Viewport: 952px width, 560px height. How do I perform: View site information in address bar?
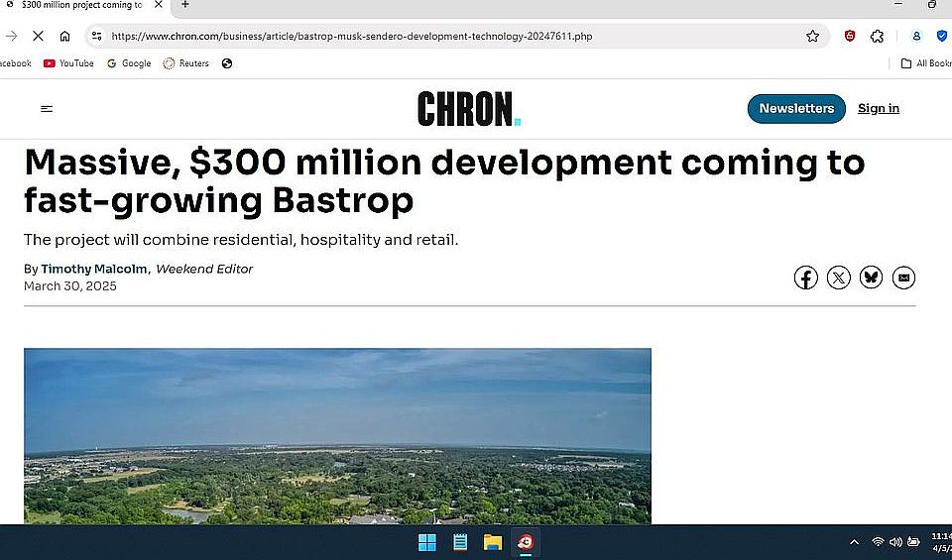tap(96, 36)
